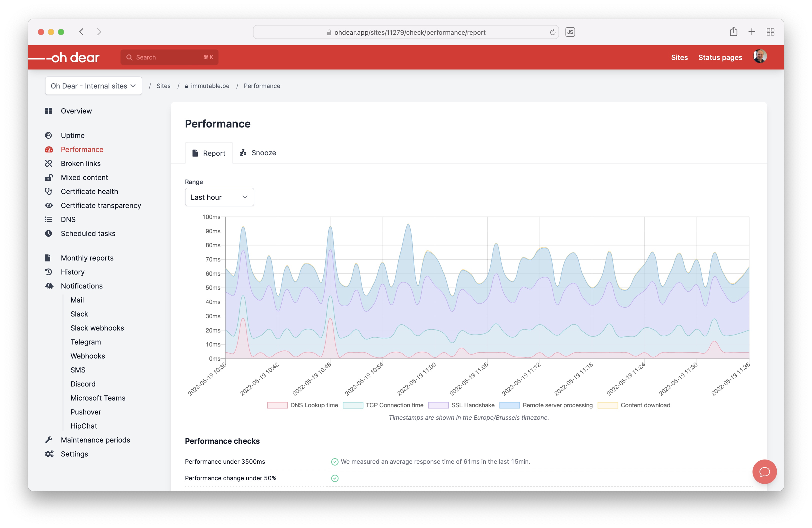Go to Sites breadcrumb link
812x528 pixels.
pos(163,86)
